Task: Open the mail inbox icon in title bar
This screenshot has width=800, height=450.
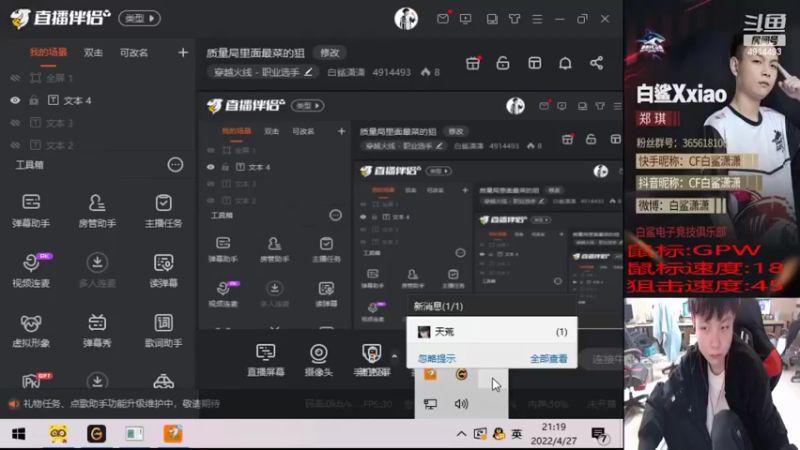Action: tap(443, 19)
